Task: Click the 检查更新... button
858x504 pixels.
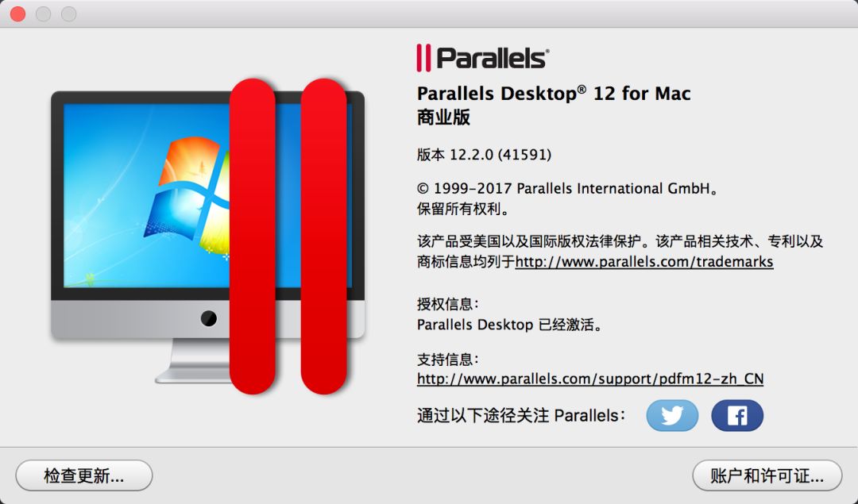Action: coord(84,475)
